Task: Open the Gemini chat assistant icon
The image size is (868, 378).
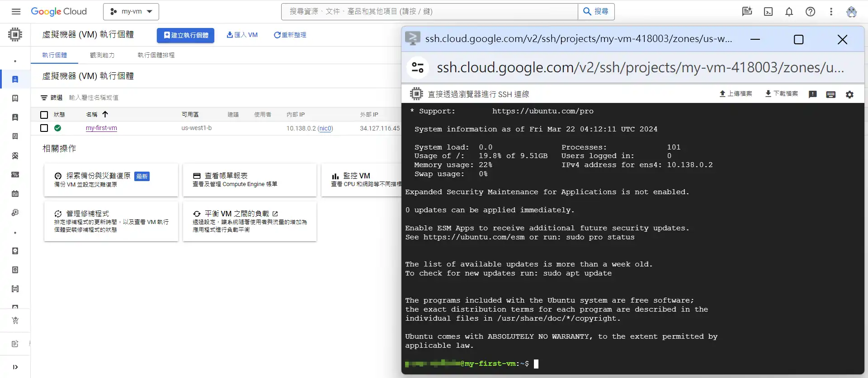Action: click(x=747, y=11)
